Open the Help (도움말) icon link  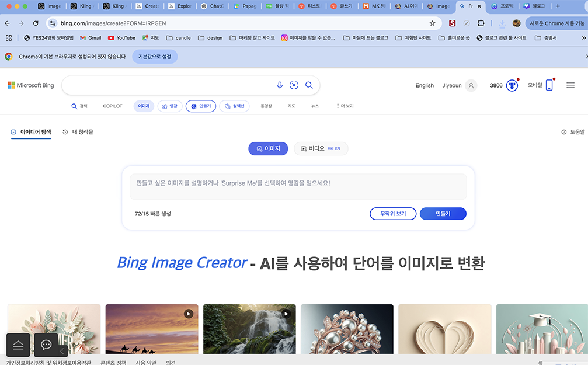pyautogui.click(x=573, y=132)
